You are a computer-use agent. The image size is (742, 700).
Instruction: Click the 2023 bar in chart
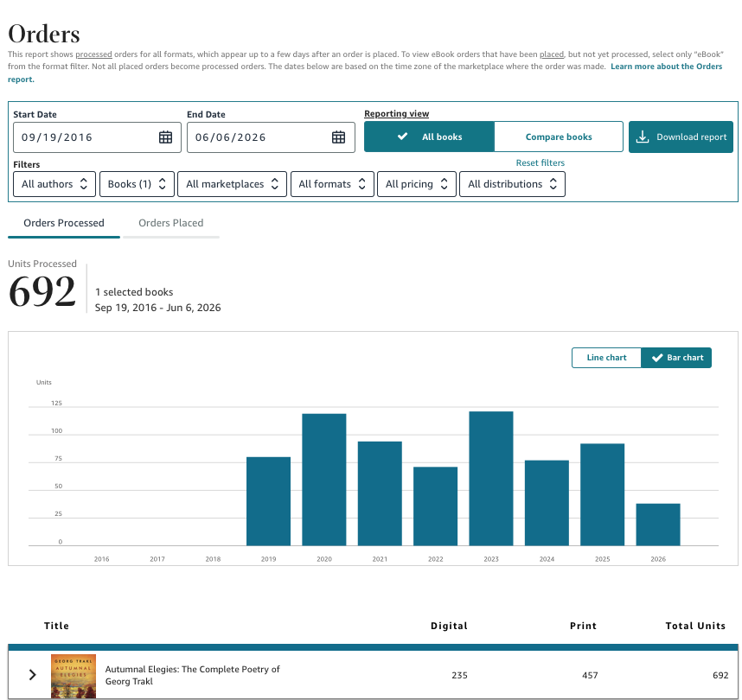click(491, 479)
